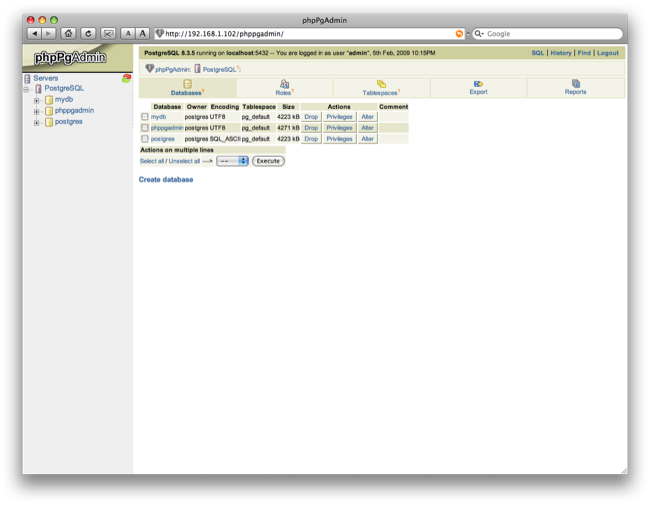This screenshot has height=505, width=650.
Task: Collapse the PostgreSQL server tree node
Action: [x=26, y=89]
